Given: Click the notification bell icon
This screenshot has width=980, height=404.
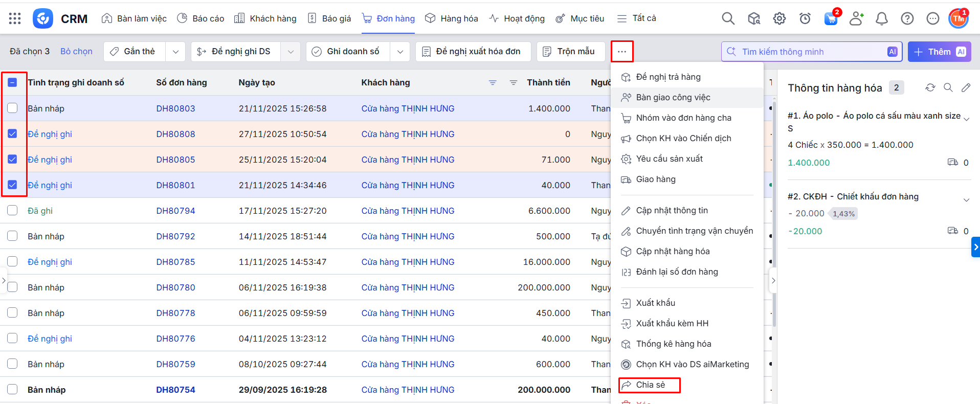Looking at the screenshot, I should coord(881,18).
